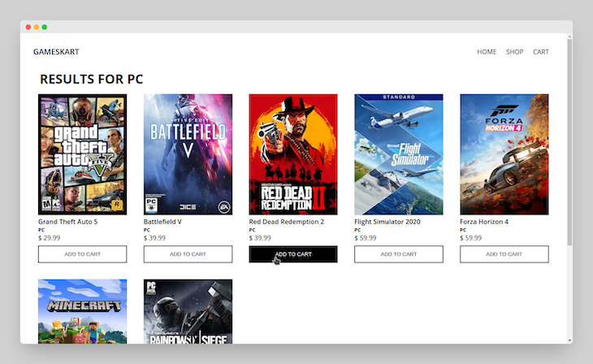Viewport: 593px width, 364px height.
Task: Open the Flight Simulator cover image
Action: [x=399, y=154]
